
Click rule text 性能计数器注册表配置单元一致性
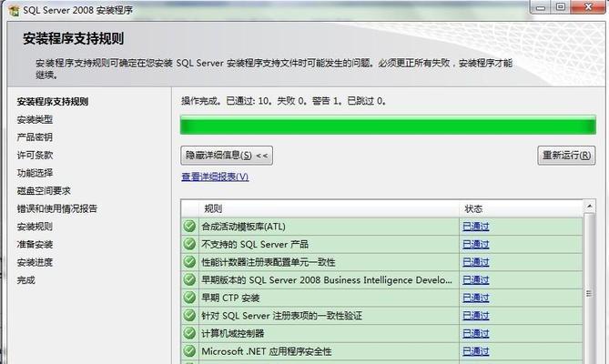pyautogui.click(x=268, y=262)
